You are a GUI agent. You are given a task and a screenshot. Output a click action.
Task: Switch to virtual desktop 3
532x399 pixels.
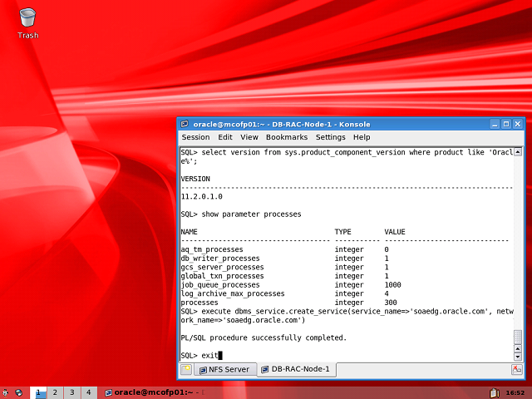(72, 392)
